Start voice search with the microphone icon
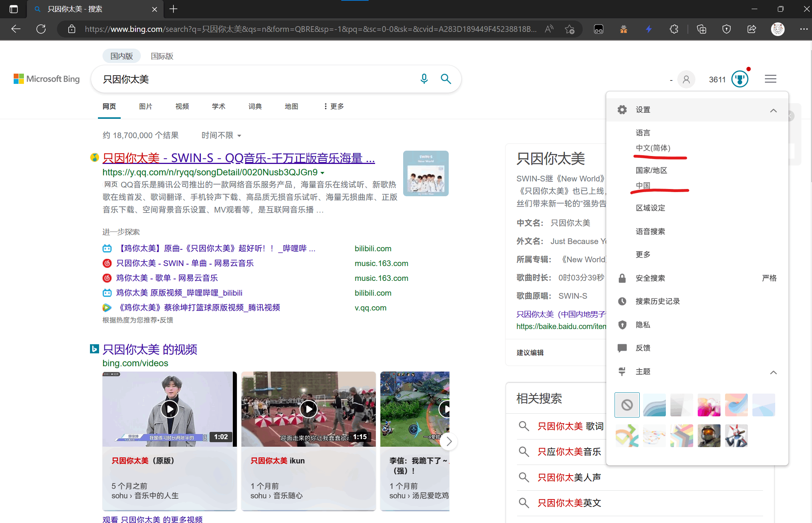 pos(424,79)
